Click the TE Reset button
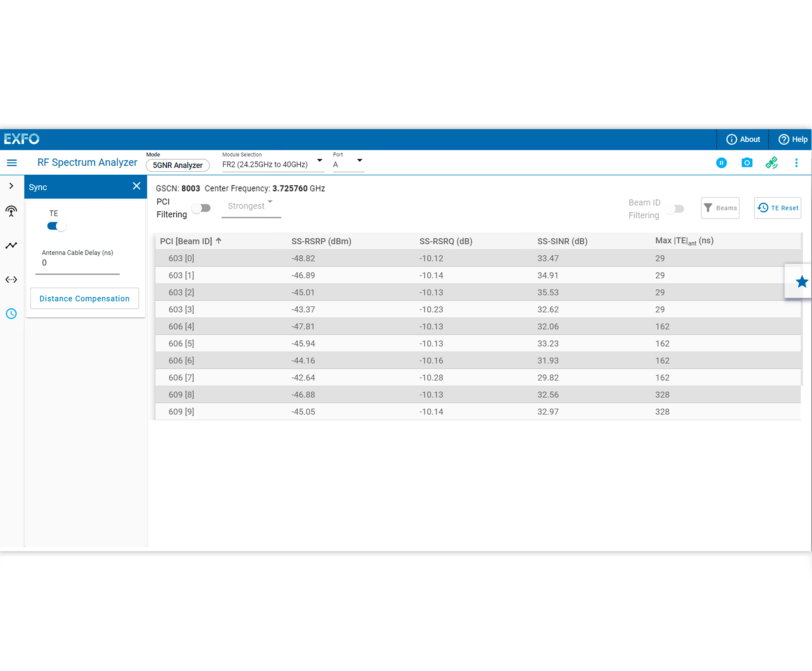 coord(777,208)
